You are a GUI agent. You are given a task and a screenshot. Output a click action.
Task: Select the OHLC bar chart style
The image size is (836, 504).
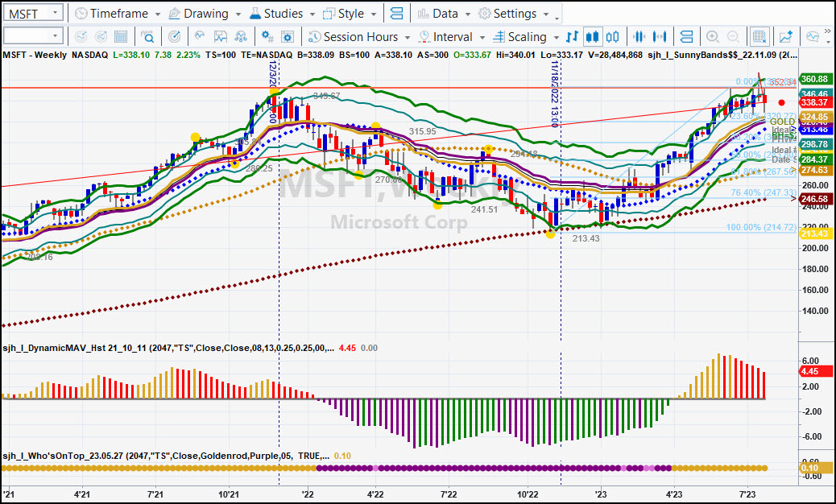coord(572,37)
